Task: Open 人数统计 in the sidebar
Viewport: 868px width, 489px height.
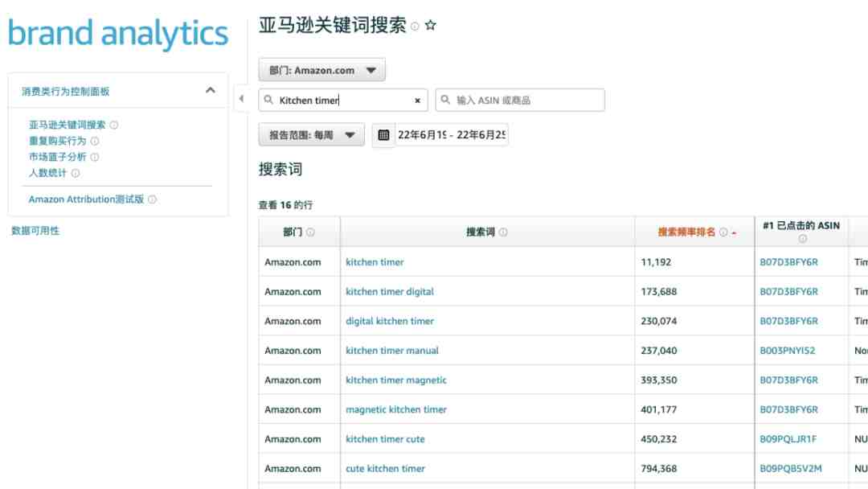Action: (x=47, y=174)
